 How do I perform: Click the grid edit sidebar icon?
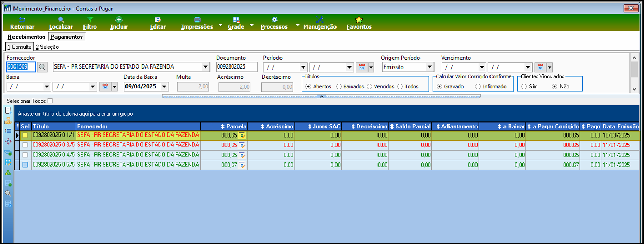tap(8, 162)
